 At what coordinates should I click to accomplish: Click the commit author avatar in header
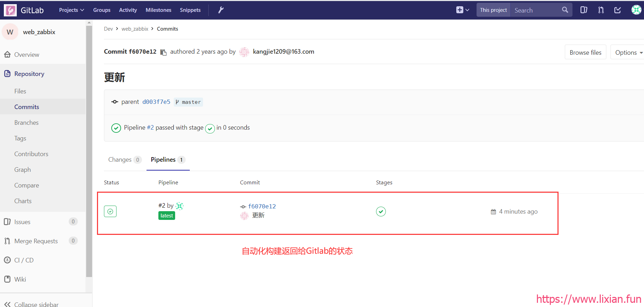[x=244, y=52]
